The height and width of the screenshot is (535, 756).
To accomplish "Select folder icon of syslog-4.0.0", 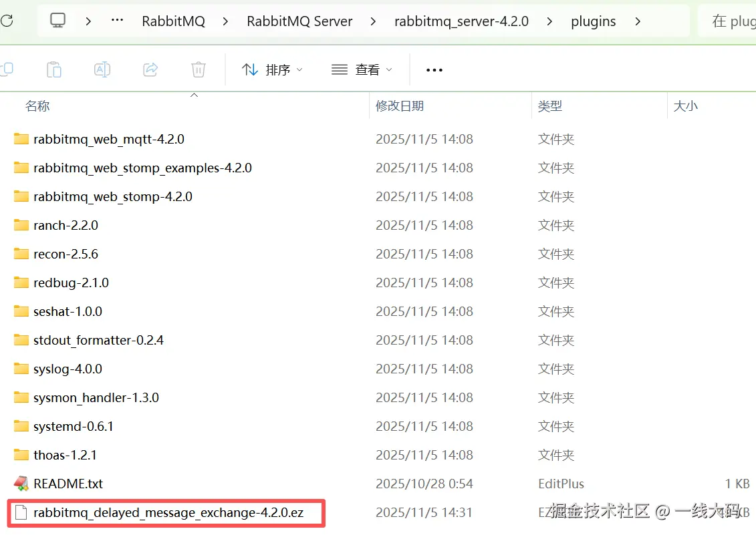I will tap(21, 369).
